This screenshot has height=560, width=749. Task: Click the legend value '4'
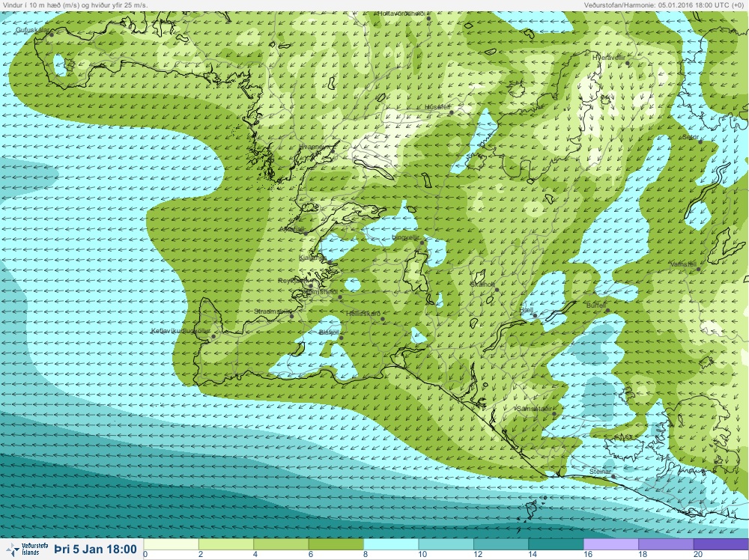[255, 554]
